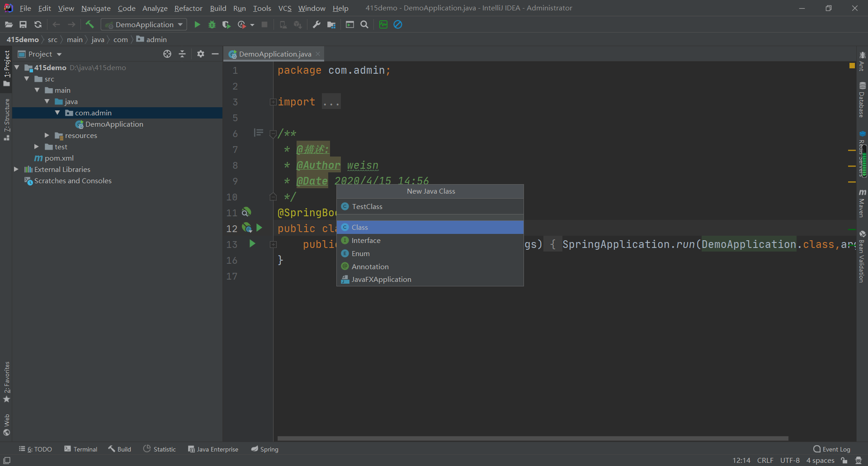Locate current file with the crosshair icon
The height and width of the screenshot is (466, 868).
coord(167,54)
